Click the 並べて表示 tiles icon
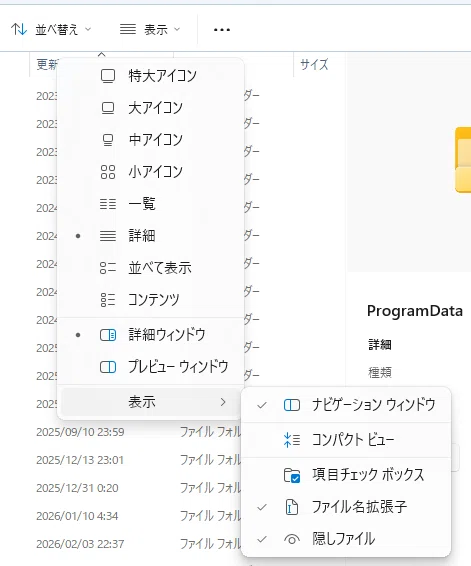This screenshot has height=566, width=471. [x=108, y=268]
